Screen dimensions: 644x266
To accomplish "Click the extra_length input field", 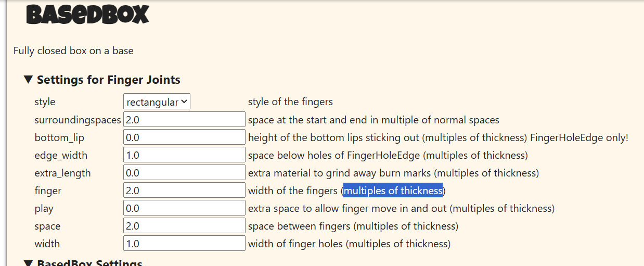I will pyautogui.click(x=184, y=172).
